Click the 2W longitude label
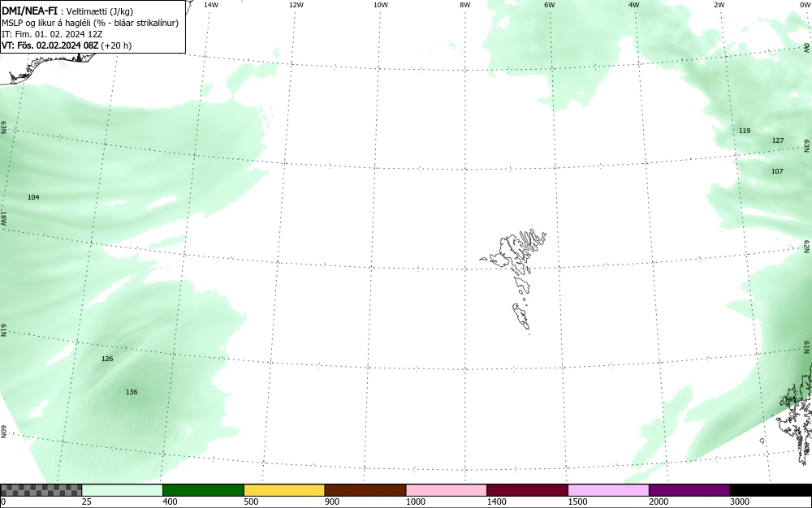This screenshot has height=508, width=812. (719, 5)
